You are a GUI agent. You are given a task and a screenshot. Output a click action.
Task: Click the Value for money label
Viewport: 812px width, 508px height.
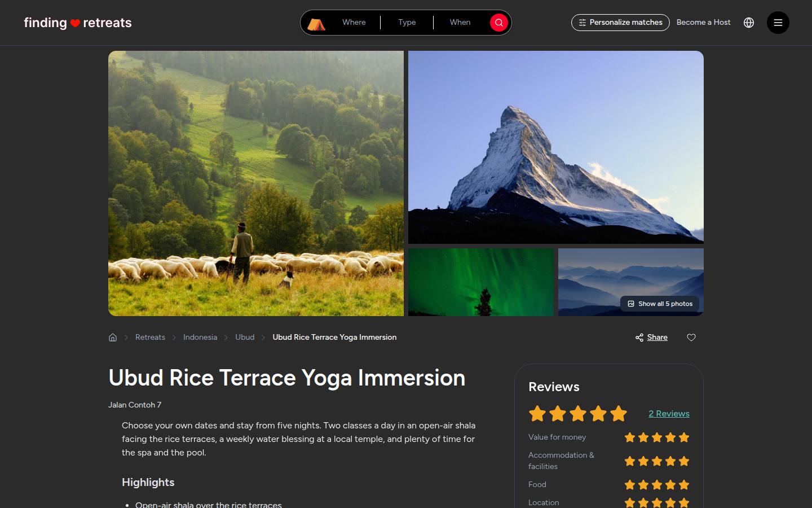click(x=557, y=437)
